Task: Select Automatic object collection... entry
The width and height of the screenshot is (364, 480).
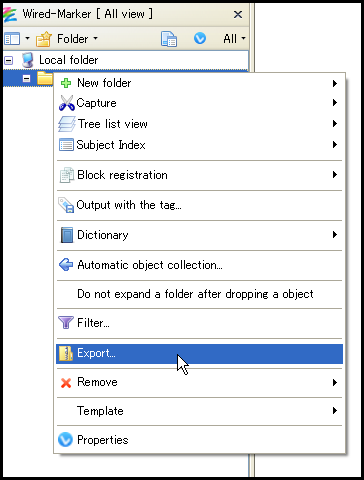Action: (199, 265)
